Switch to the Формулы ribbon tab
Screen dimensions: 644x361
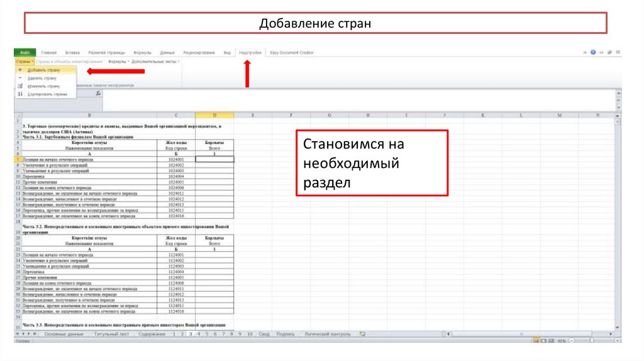[x=142, y=53]
